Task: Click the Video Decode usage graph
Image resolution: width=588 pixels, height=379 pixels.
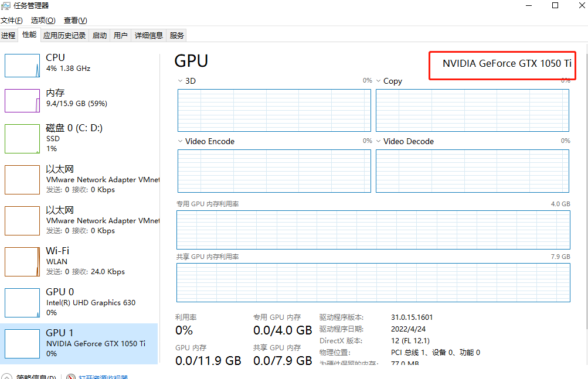Action: point(473,171)
